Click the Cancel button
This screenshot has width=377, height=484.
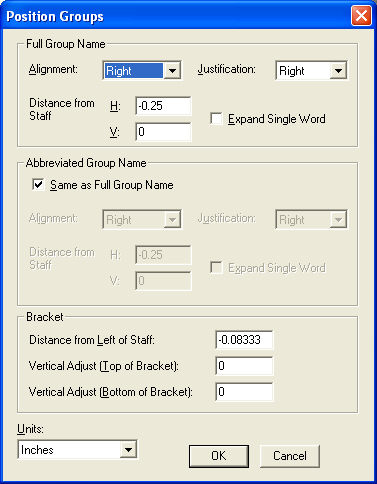(290, 456)
